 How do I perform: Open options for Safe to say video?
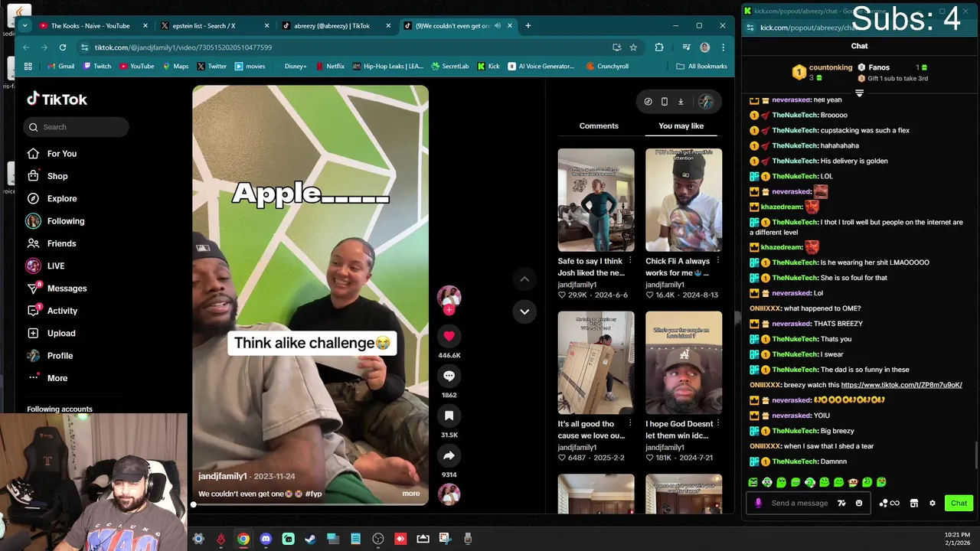click(x=630, y=261)
